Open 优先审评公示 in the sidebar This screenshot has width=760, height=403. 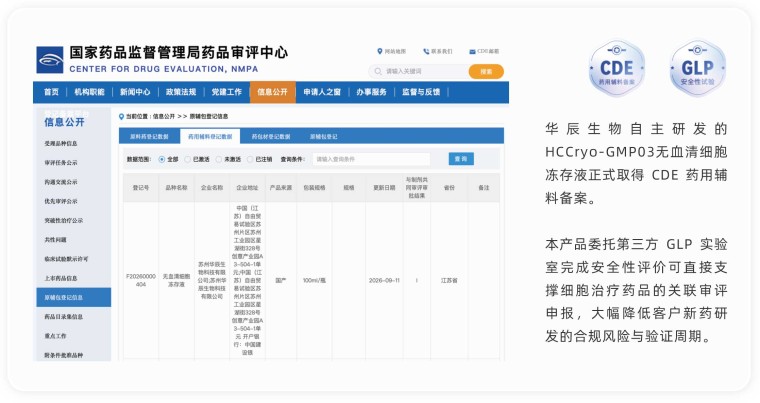(61, 201)
